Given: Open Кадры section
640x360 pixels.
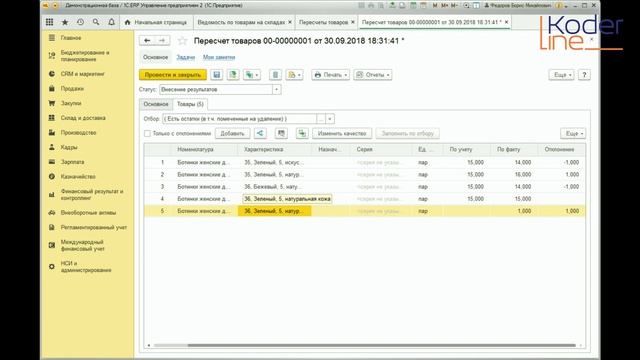Looking at the screenshot, I should 69,147.
